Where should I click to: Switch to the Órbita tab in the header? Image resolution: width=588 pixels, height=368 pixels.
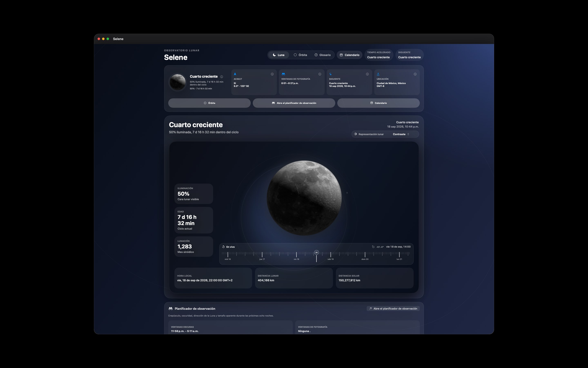(x=300, y=55)
